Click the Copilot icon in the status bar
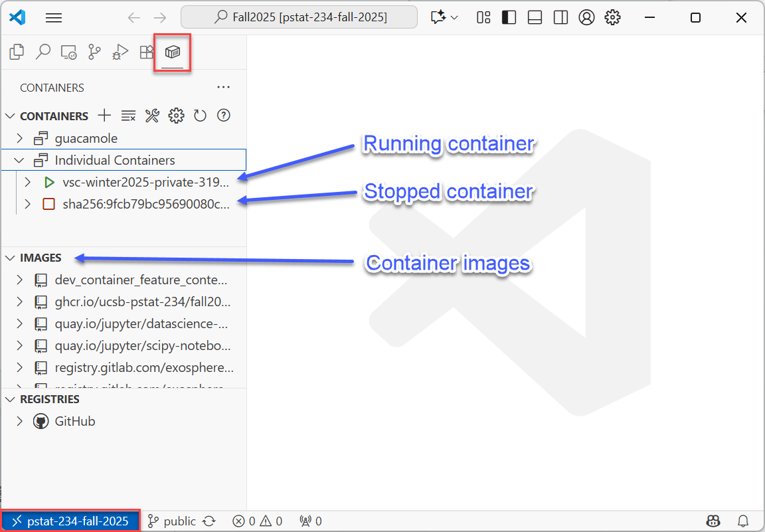The image size is (765, 532). (x=713, y=521)
